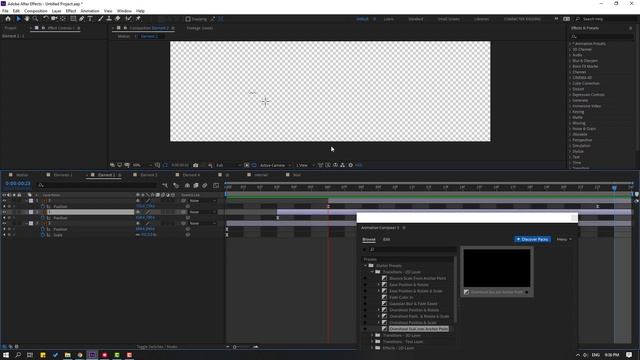Open the notifications icon in the system tray

coord(629,355)
